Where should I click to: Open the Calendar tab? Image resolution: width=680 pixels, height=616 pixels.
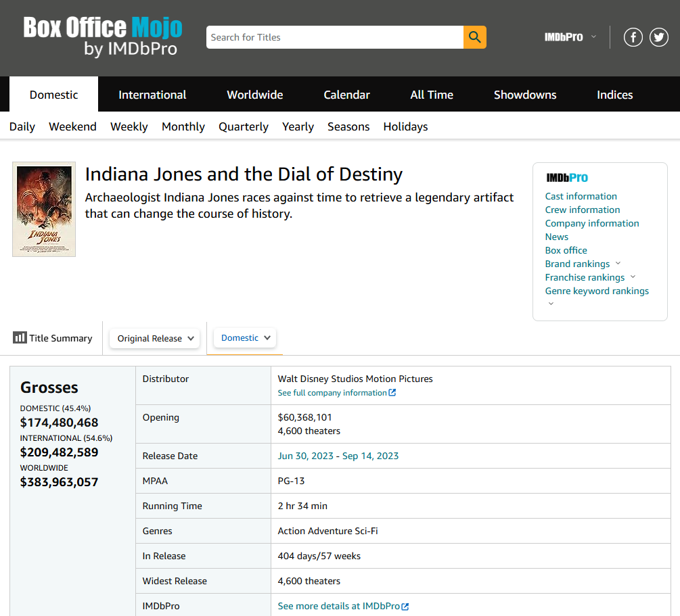point(346,95)
